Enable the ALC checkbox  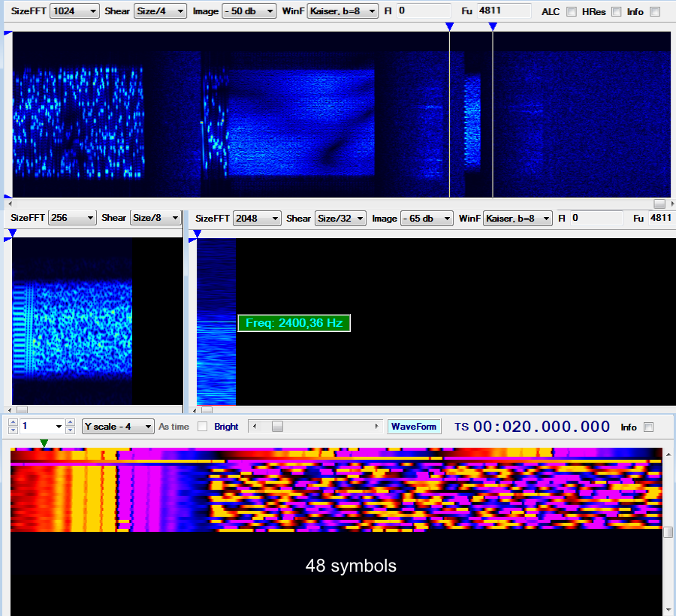coord(570,12)
